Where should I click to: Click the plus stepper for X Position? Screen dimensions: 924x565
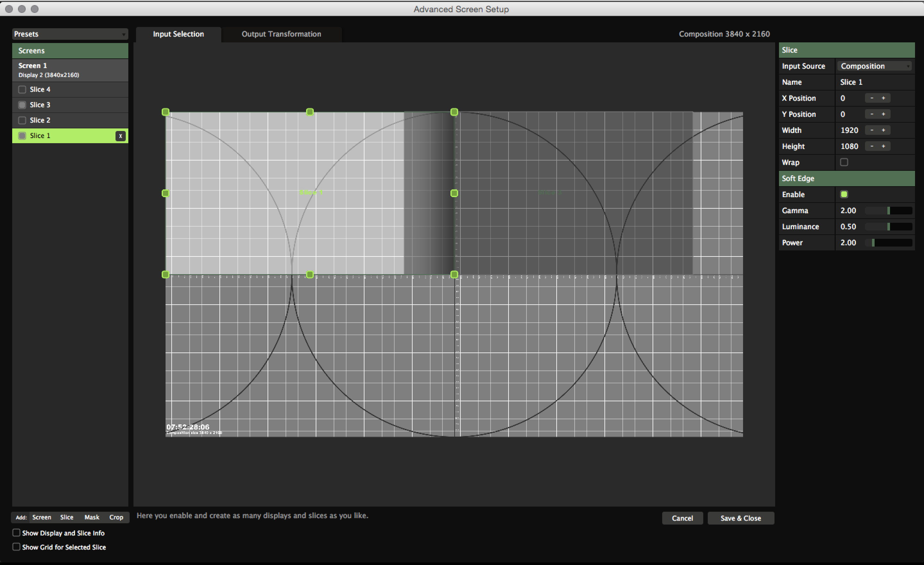[x=884, y=98]
